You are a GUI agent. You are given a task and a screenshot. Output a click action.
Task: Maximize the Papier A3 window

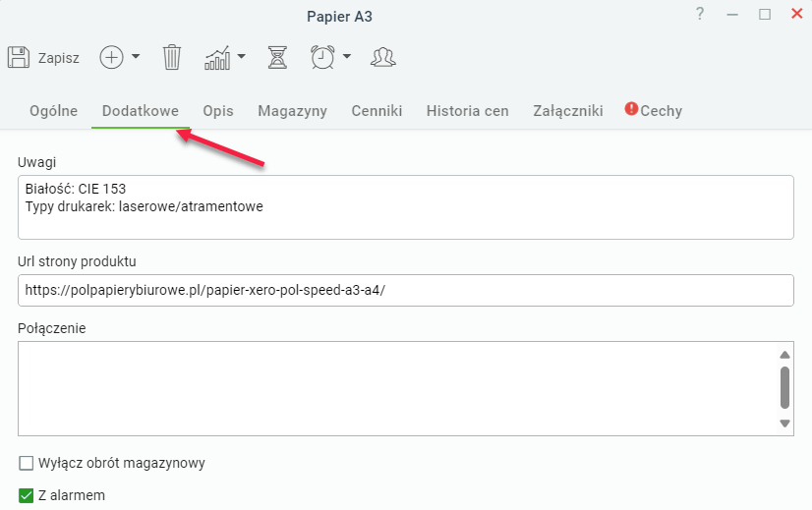click(765, 15)
